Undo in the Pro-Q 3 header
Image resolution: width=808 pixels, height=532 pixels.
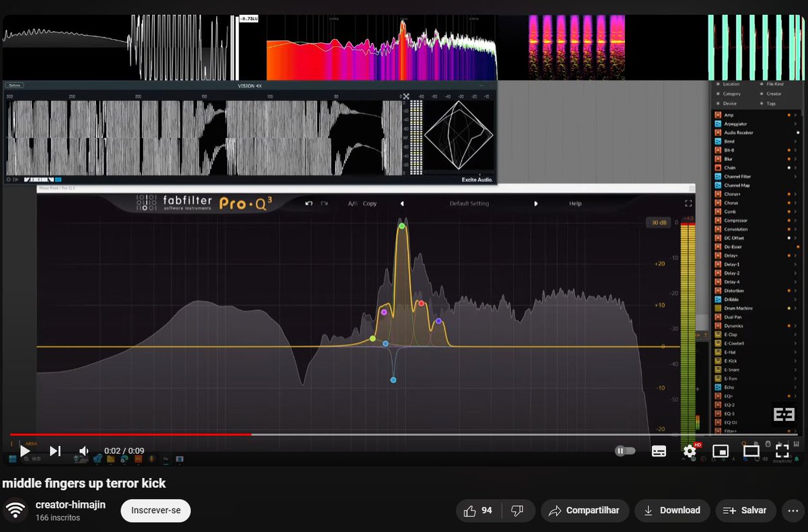click(308, 203)
